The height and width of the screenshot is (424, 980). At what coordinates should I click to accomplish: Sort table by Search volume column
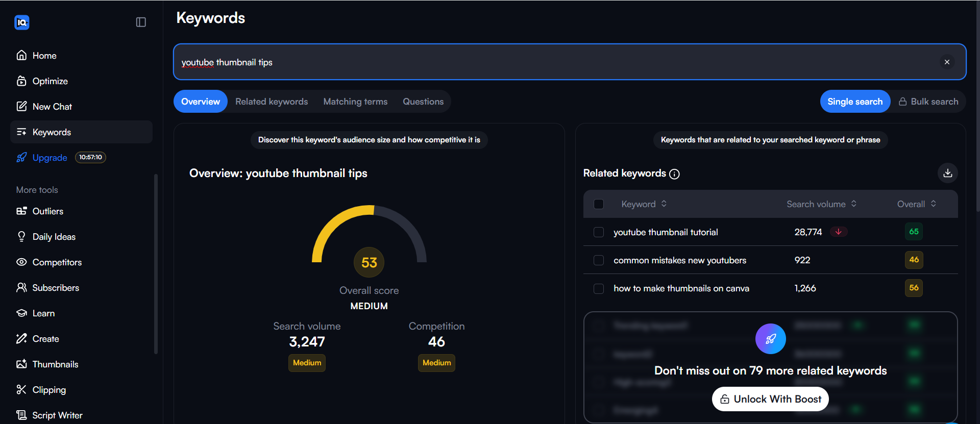click(x=821, y=204)
